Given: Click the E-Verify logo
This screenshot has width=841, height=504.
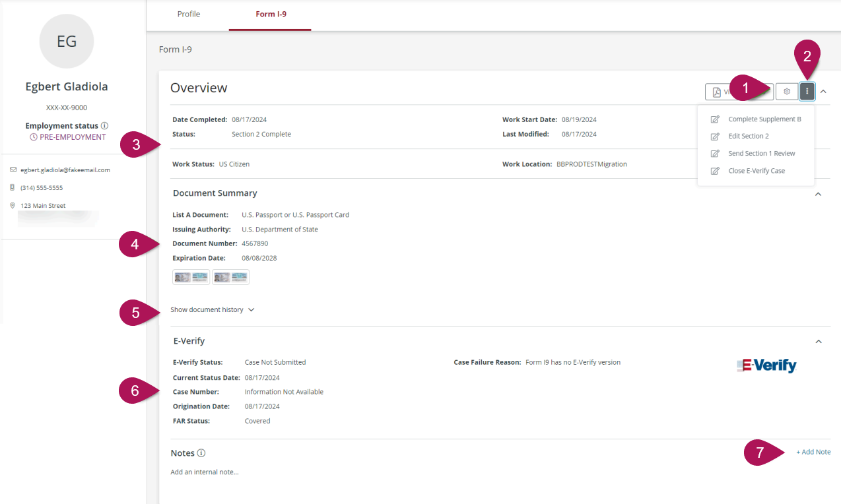Looking at the screenshot, I should point(766,365).
